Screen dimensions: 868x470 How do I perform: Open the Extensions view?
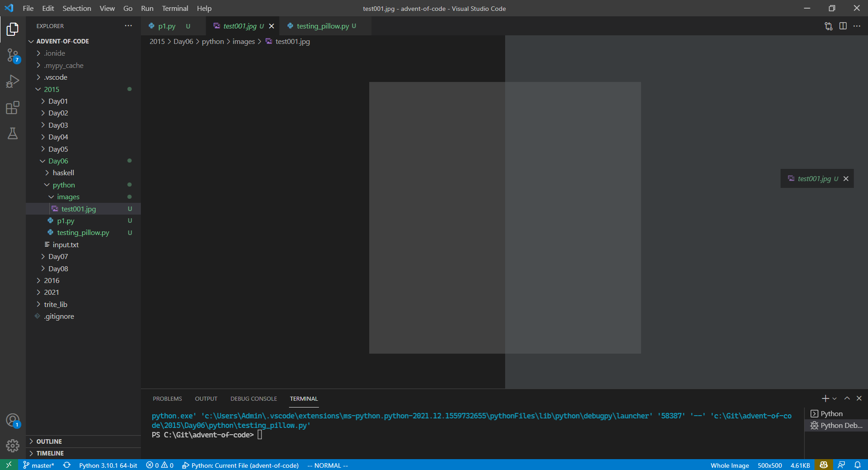[x=13, y=108]
